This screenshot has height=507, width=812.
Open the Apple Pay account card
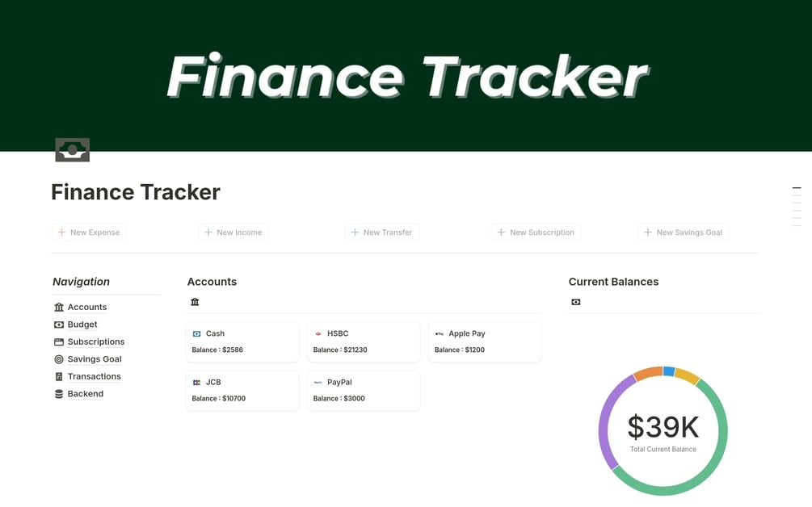[484, 341]
